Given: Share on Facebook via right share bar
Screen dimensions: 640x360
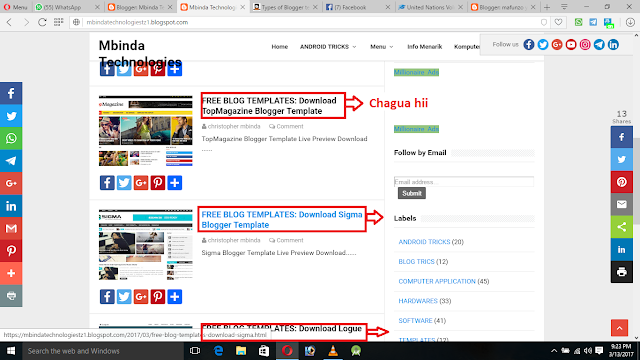Looking at the screenshot, I should [622, 137].
